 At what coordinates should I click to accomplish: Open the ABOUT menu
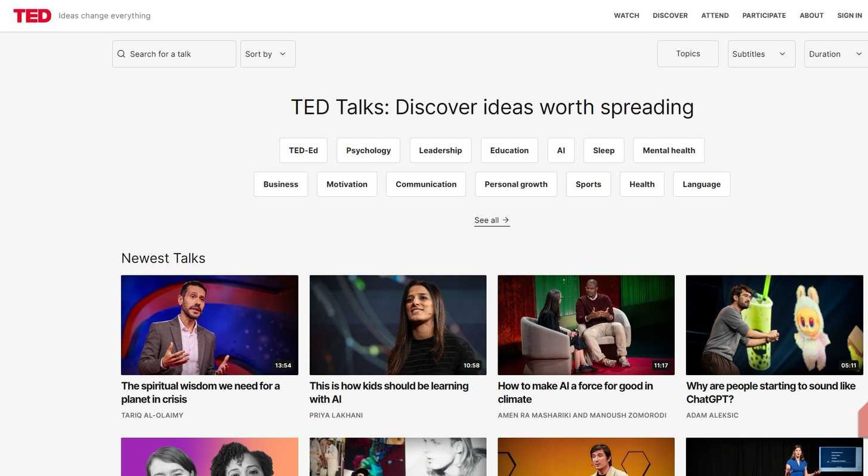pos(811,16)
